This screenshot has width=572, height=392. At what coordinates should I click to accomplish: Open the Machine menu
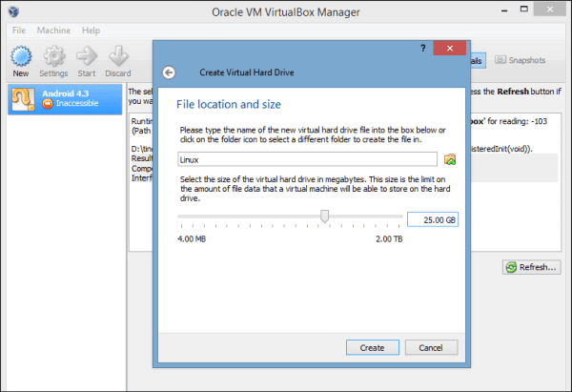tap(53, 31)
